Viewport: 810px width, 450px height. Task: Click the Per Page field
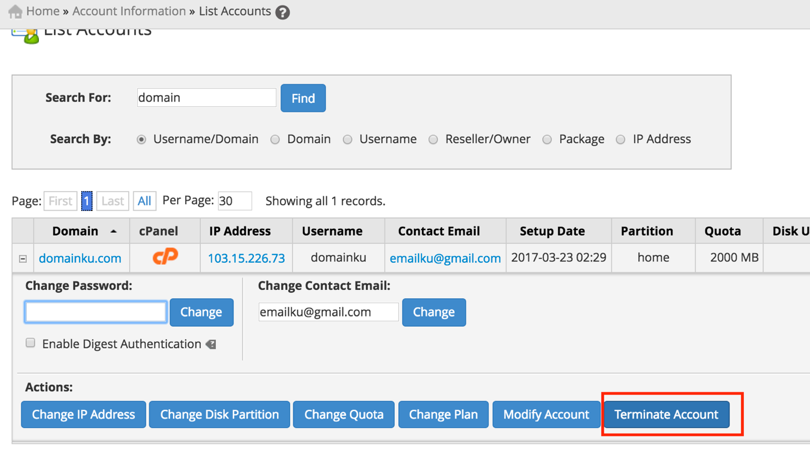[x=235, y=201]
